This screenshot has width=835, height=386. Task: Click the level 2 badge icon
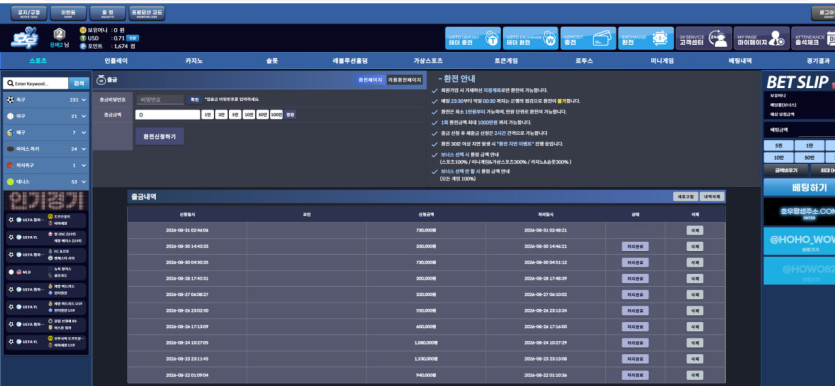(59, 34)
